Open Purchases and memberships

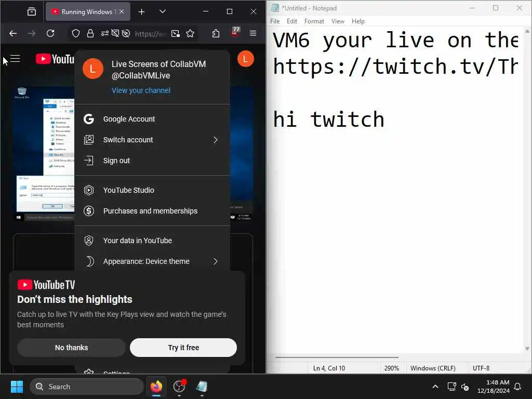[152, 211]
